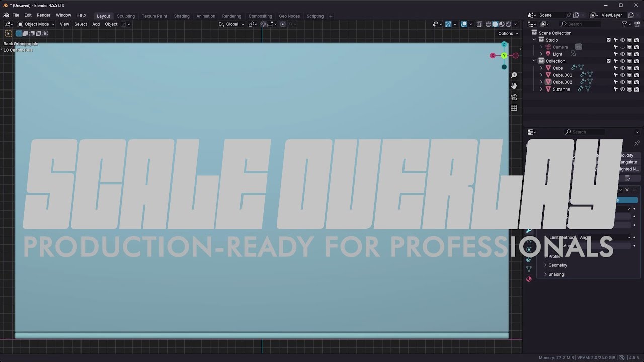
Task: Open the viewport Options dropdown
Action: tap(508, 34)
